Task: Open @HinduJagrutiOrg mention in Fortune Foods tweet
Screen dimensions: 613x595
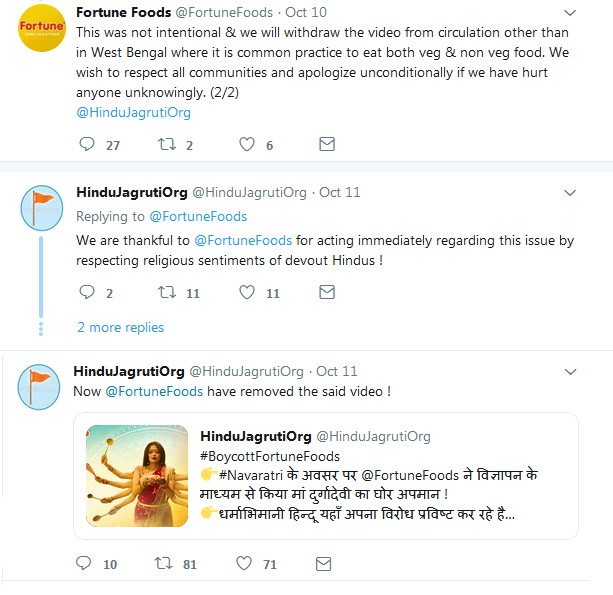Action: (133, 112)
